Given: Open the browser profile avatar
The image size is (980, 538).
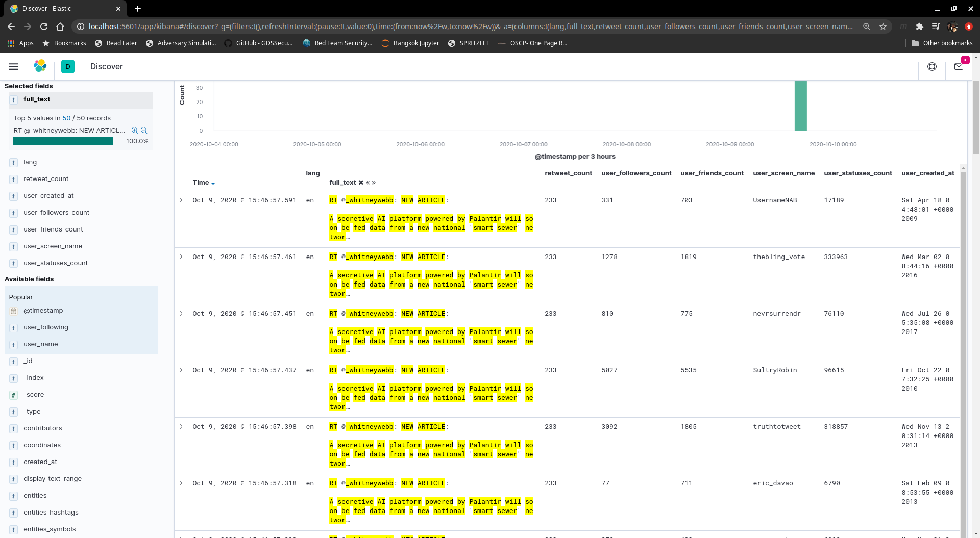Looking at the screenshot, I should click(x=952, y=27).
